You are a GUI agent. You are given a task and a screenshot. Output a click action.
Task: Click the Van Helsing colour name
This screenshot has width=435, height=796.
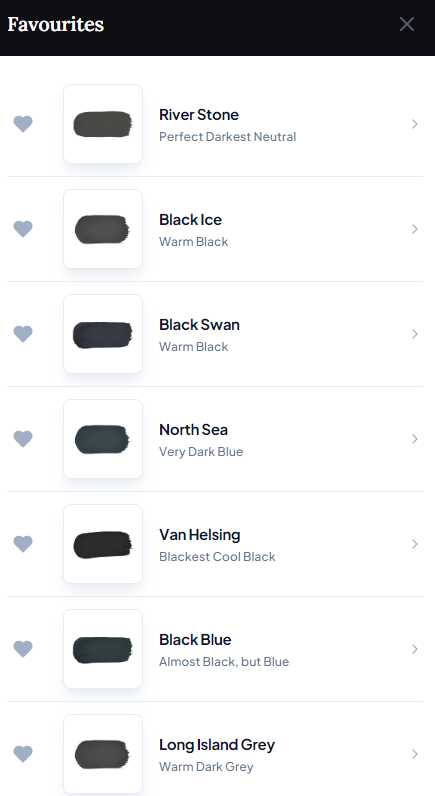tap(199, 535)
